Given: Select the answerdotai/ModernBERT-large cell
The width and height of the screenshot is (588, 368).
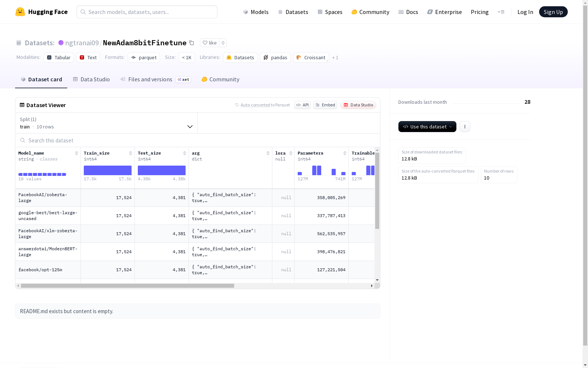Looking at the screenshot, I should pos(48,252).
